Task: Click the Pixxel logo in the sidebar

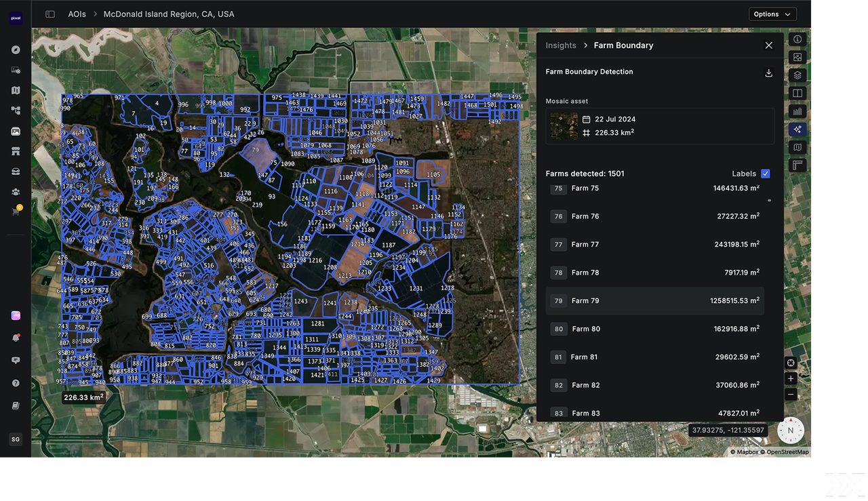Action: click(16, 19)
